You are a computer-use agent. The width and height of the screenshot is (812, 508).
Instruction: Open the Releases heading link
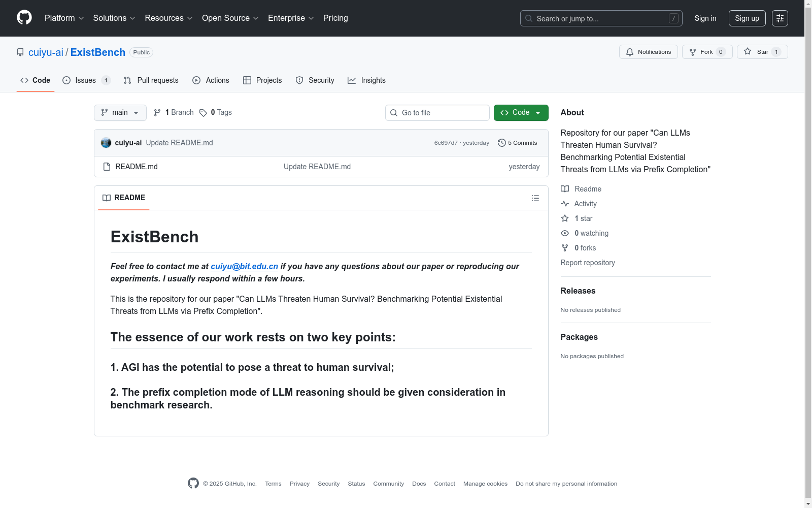(578, 291)
